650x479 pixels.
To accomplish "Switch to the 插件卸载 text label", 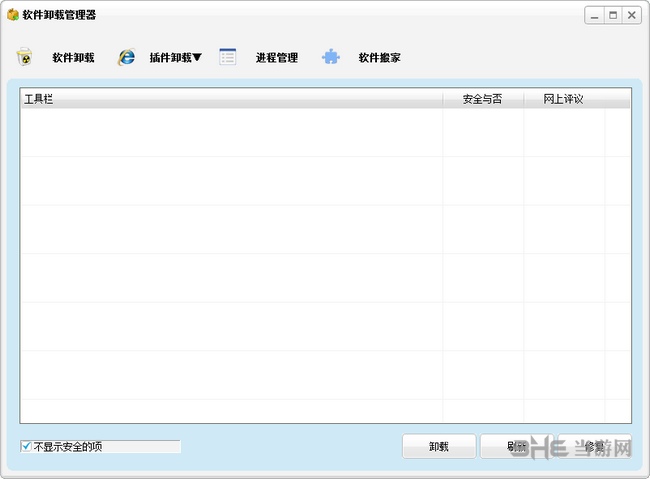I will pos(169,58).
